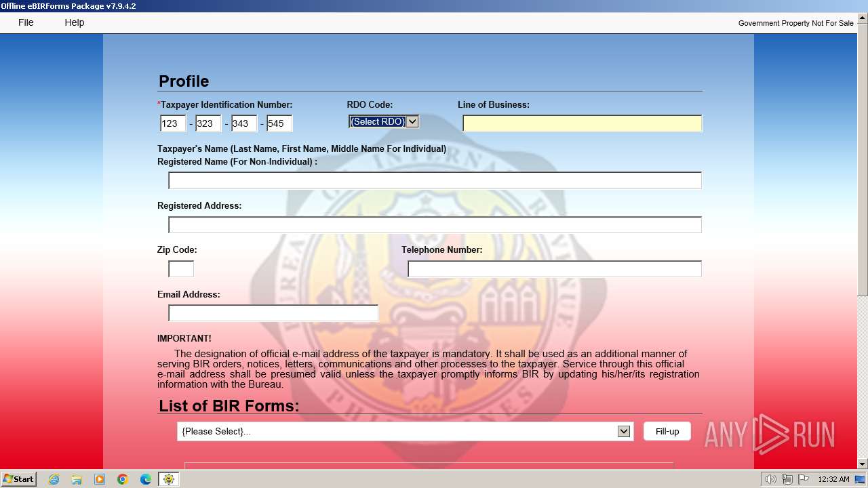This screenshot has height=488, width=868.
Task: Click the 12:32 AM system clock
Action: [833, 479]
